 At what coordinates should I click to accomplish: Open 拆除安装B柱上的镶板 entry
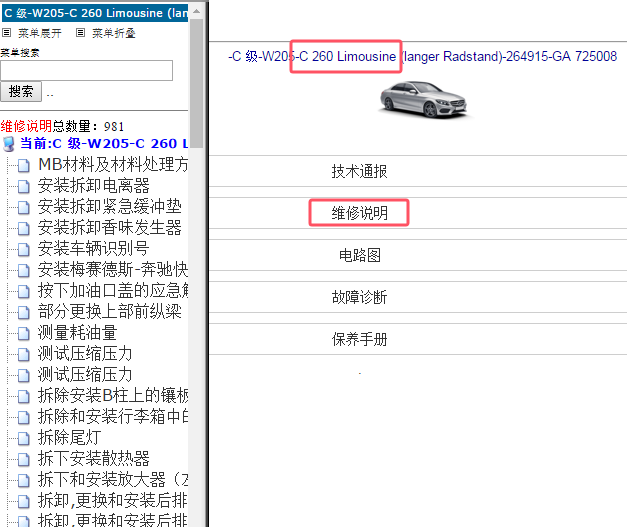(113, 395)
